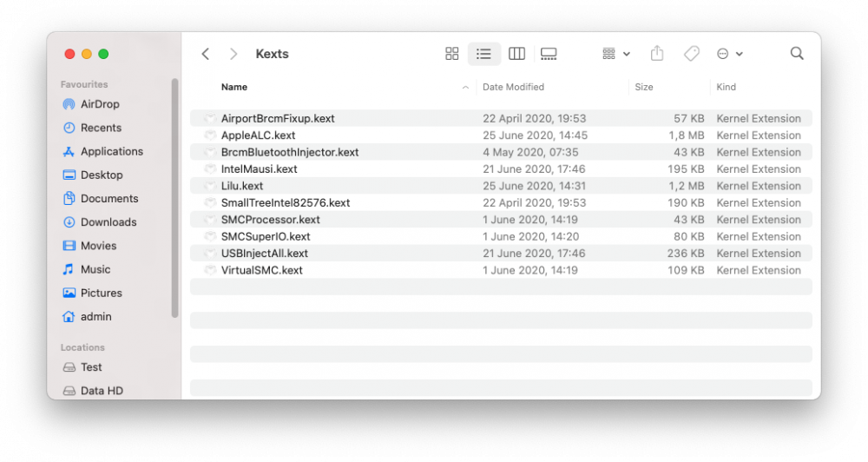The width and height of the screenshot is (868, 462).
Task: Click size 1,2 MB of Lilu
Action: click(x=686, y=186)
